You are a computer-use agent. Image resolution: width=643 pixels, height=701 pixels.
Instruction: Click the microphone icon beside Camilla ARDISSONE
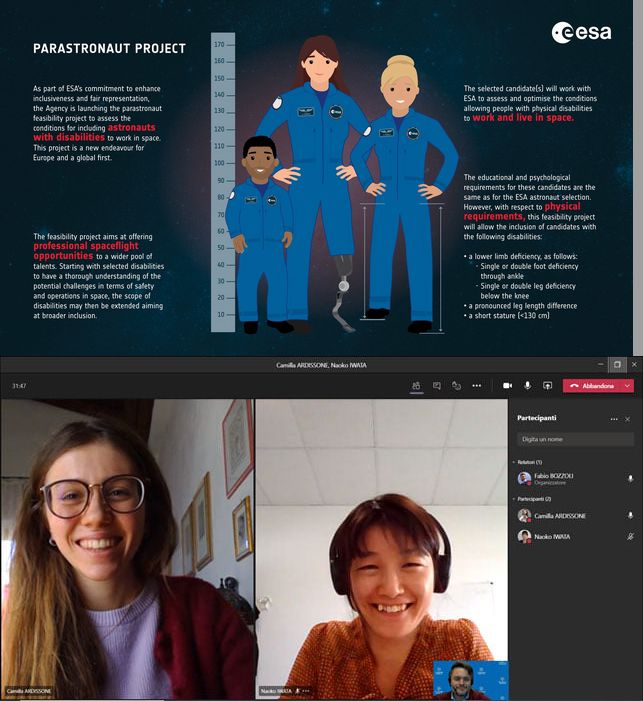630,515
